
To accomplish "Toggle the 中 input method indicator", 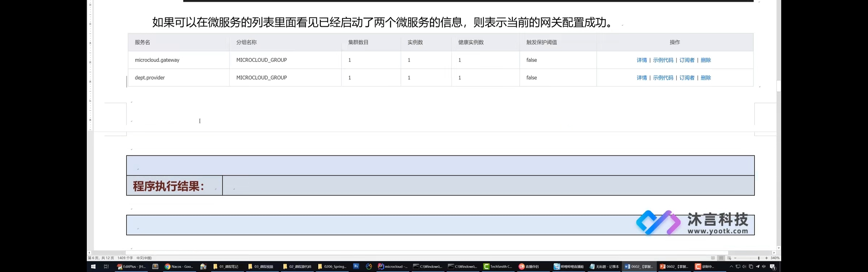I will coord(764,267).
